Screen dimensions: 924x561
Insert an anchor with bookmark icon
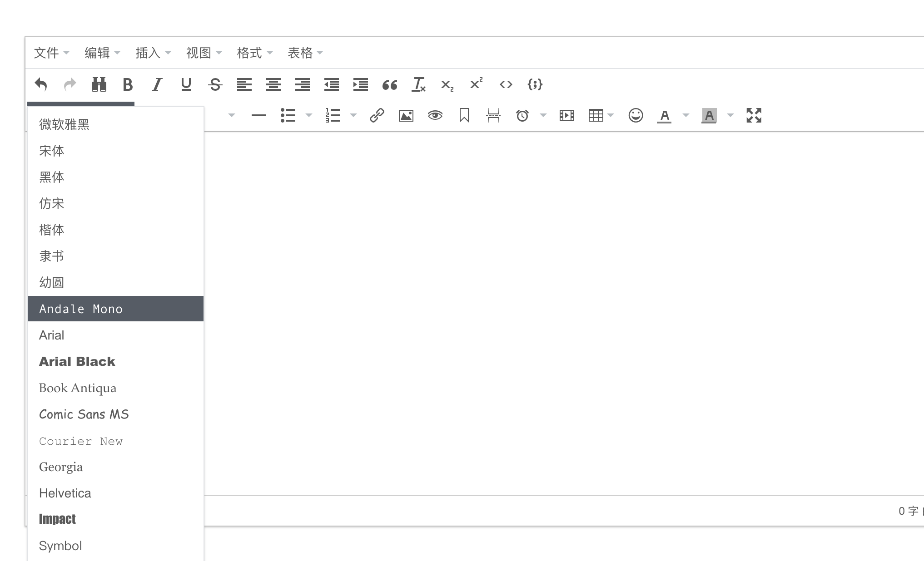(x=464, y=115)
